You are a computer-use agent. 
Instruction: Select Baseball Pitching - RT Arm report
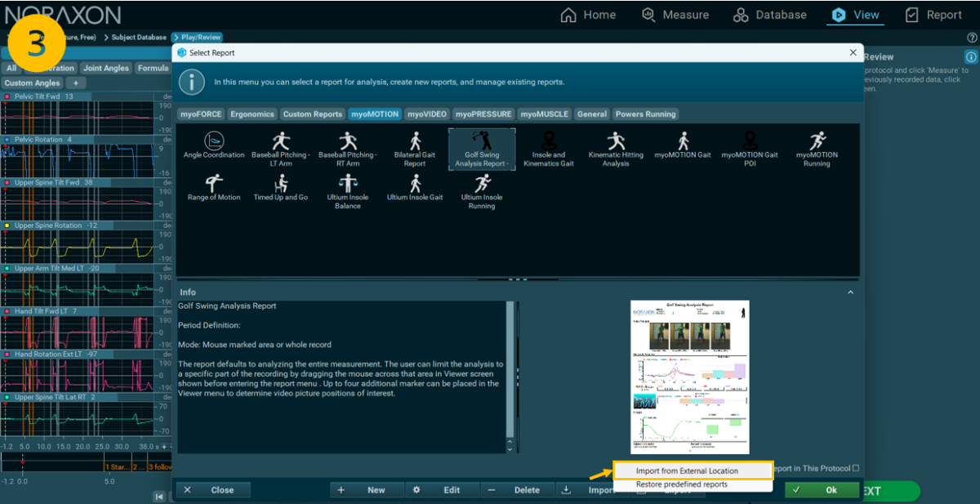point(347,149)
